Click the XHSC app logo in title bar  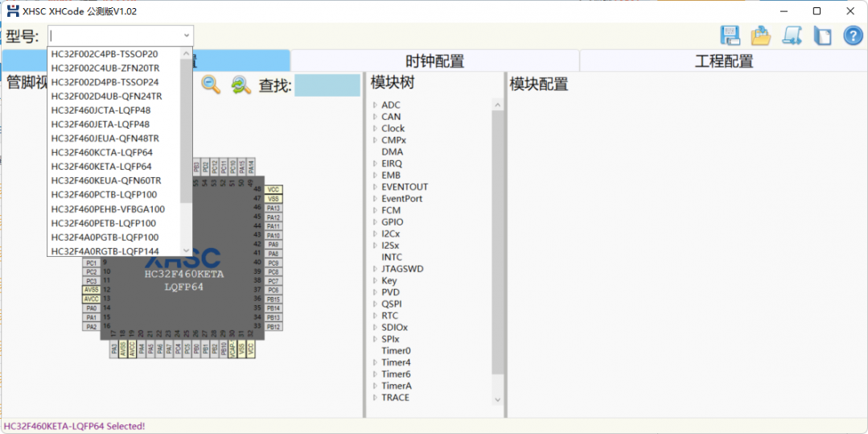coord(12,11)
